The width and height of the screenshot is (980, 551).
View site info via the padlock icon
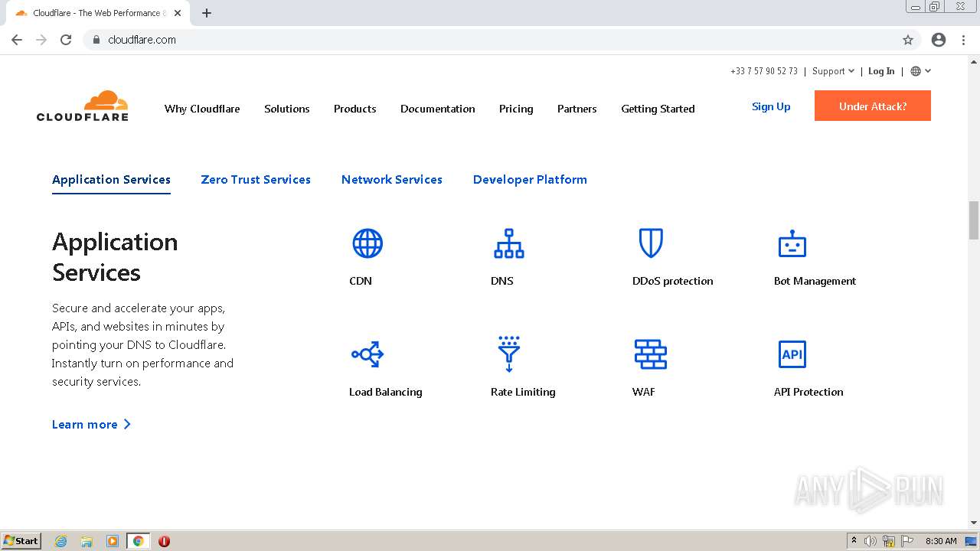click(96, 40)
